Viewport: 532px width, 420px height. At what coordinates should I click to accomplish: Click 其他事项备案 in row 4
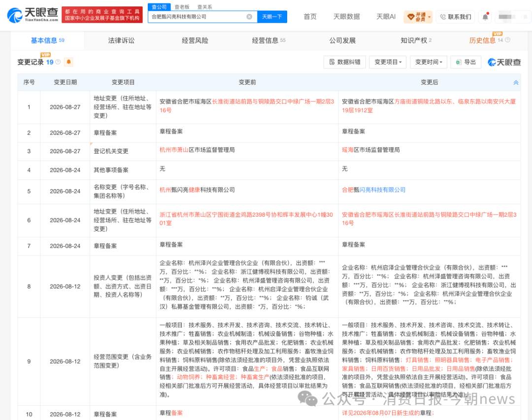111,170
